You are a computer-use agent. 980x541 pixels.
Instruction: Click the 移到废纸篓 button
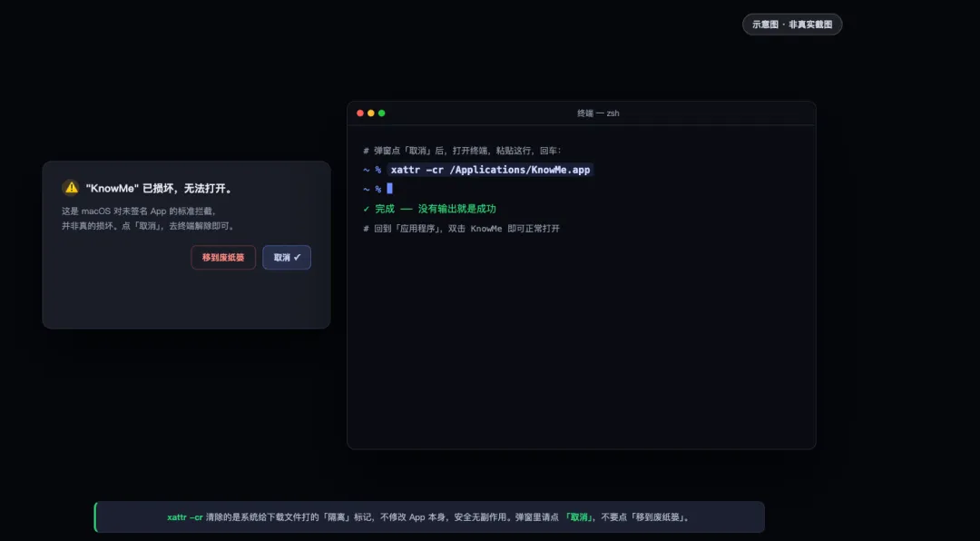223,257
